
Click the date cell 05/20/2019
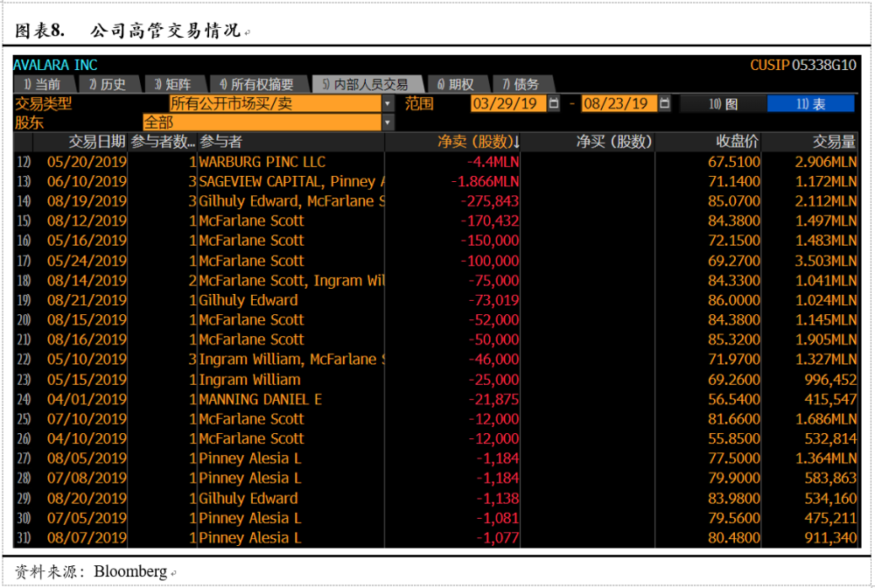click(x=87, y=162)
